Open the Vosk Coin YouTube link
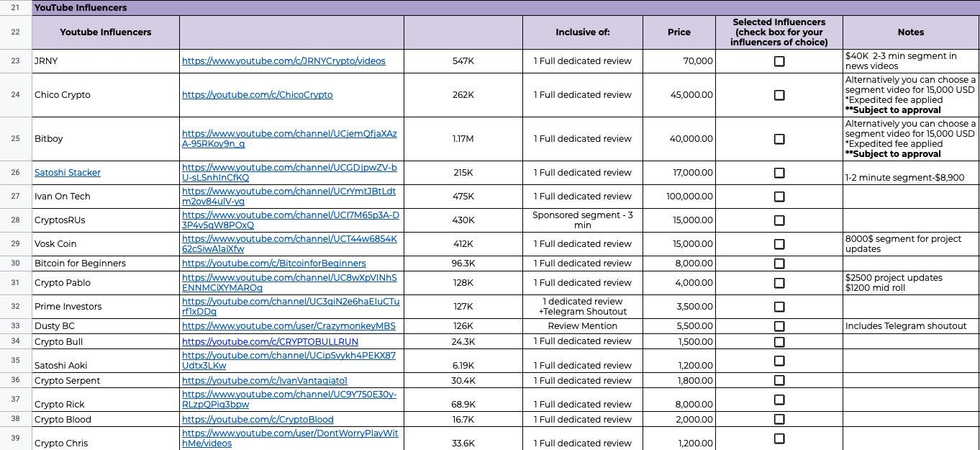The width and height of the screenshot is (980, 450). click(289, 244)
